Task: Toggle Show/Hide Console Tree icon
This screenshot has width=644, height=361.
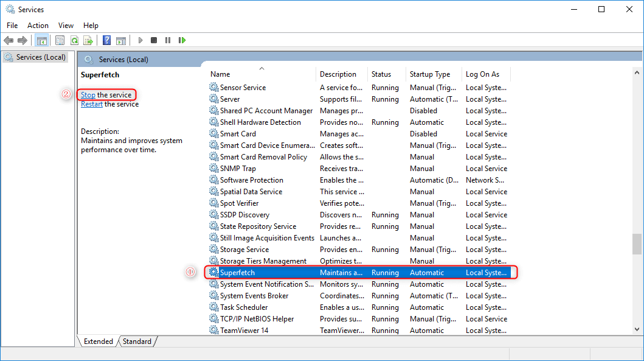Action: [x=41, y=40]
